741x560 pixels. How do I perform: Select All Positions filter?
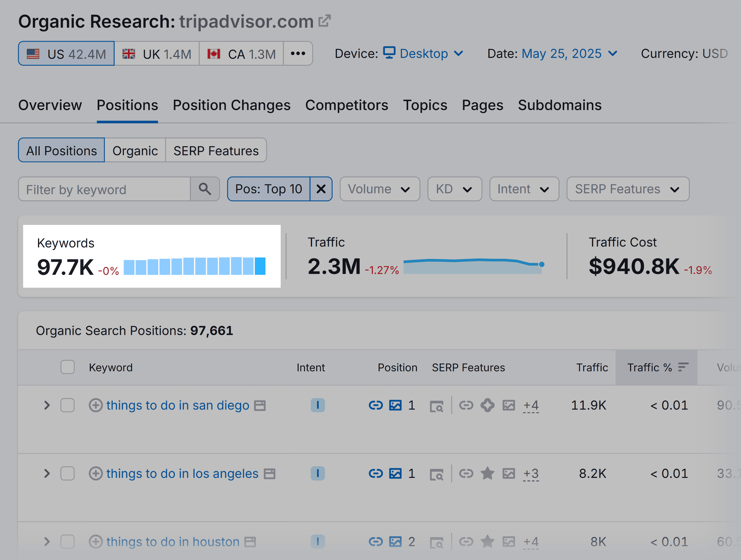point(62,151)
